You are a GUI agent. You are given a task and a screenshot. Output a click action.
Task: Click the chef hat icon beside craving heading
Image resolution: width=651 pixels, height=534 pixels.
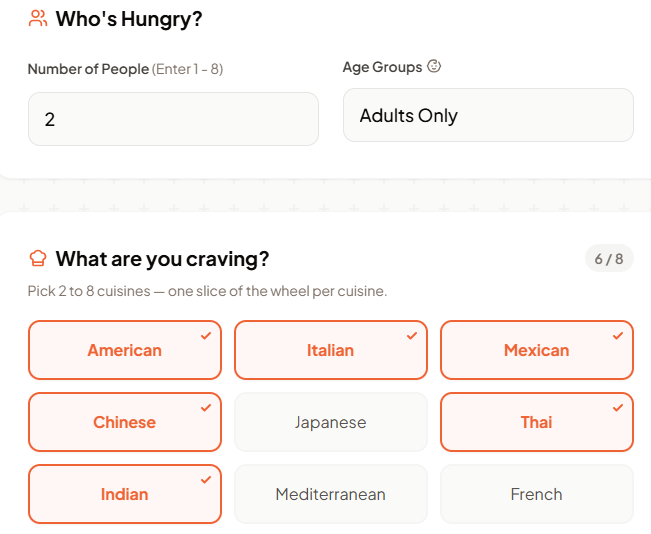click(39, 259)
